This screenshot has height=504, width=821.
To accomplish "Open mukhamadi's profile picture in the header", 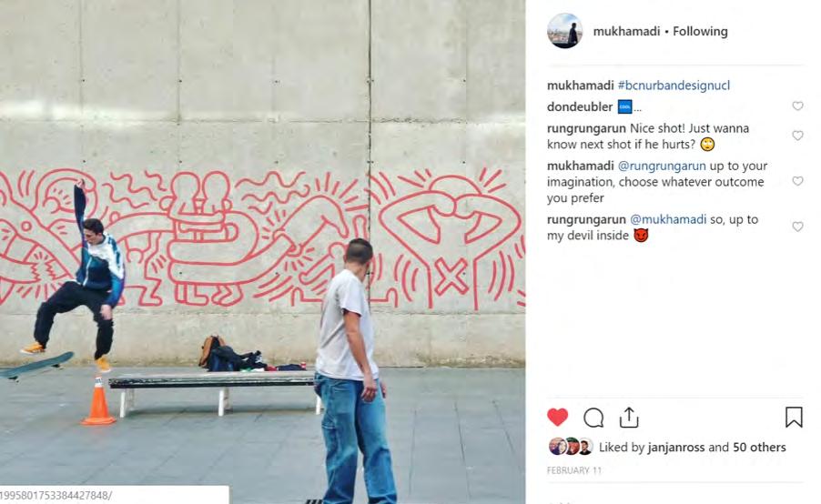I will coord(565,31).
